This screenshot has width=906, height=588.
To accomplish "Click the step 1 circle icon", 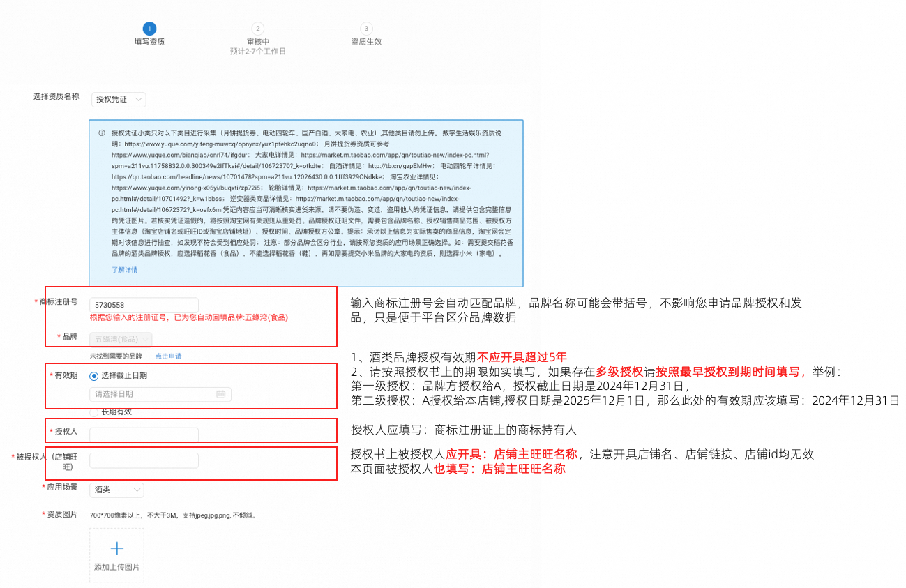I will click(149, 29).
